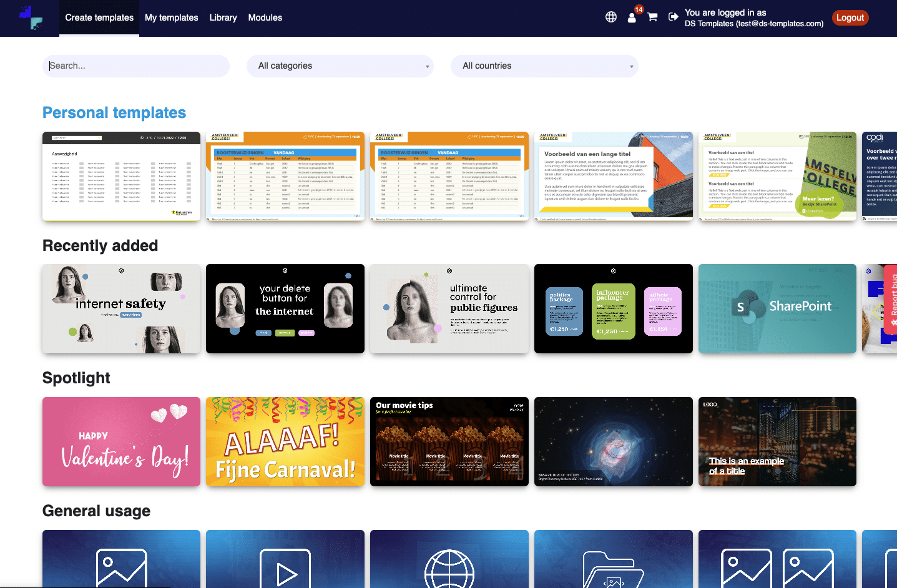
Task: Switch to the My templates tab
Action: [171, 17]
